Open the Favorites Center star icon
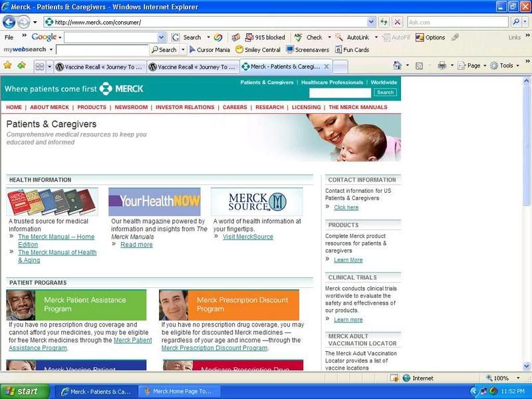The image size is (532, 399). 7,65
